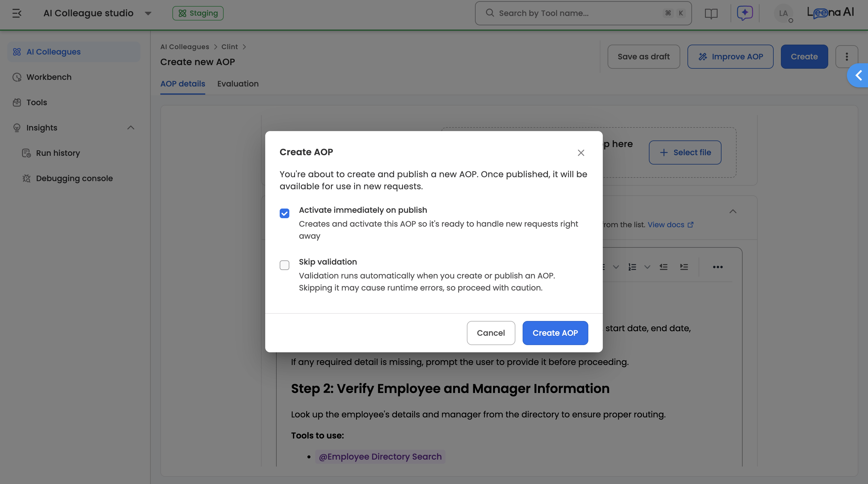The height and width of the screenshot is (484, 868).
Task: Click the Select file button
Action: click(685, 153)
